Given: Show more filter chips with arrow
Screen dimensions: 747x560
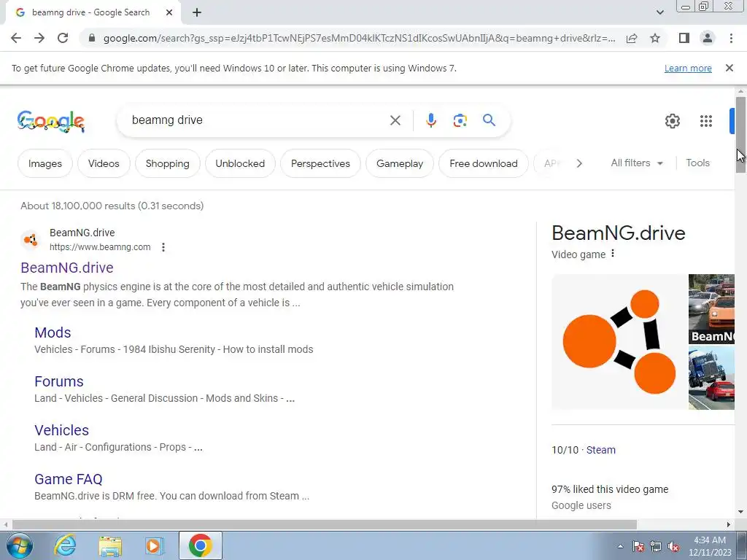Looking at the screenshot, I should (578, 163).
